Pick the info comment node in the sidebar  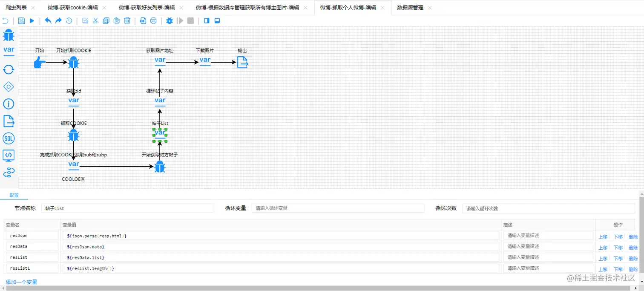tap(9, 104)
